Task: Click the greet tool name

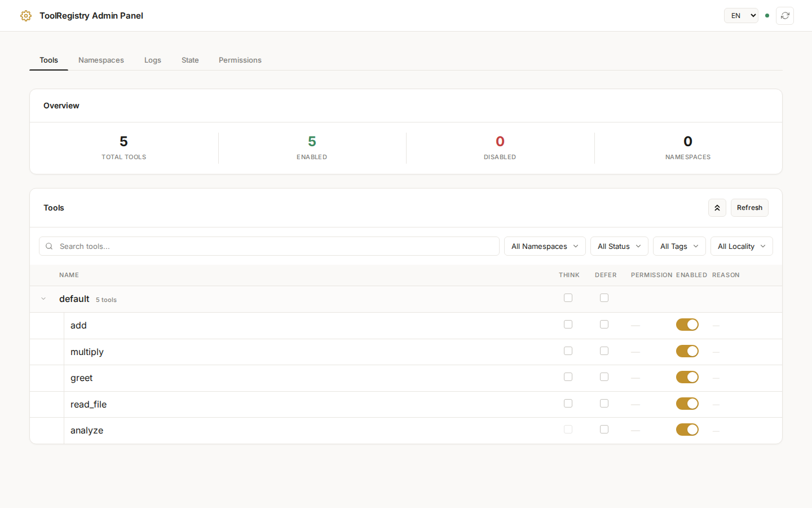Action: tap(81, 378)
